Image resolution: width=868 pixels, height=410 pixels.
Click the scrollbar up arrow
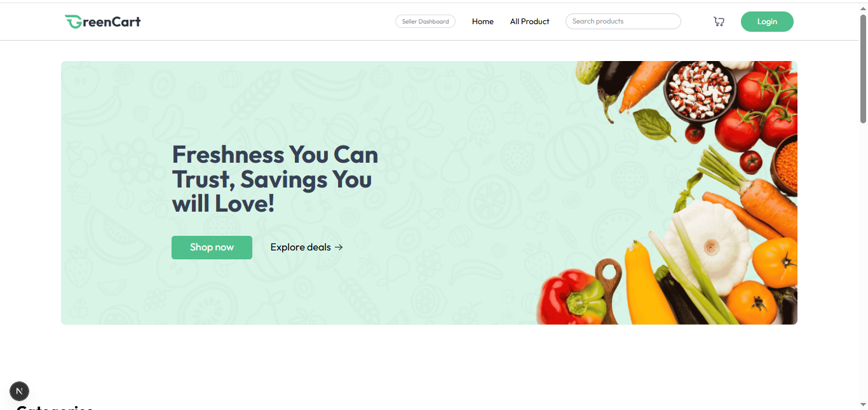point(863,8)
